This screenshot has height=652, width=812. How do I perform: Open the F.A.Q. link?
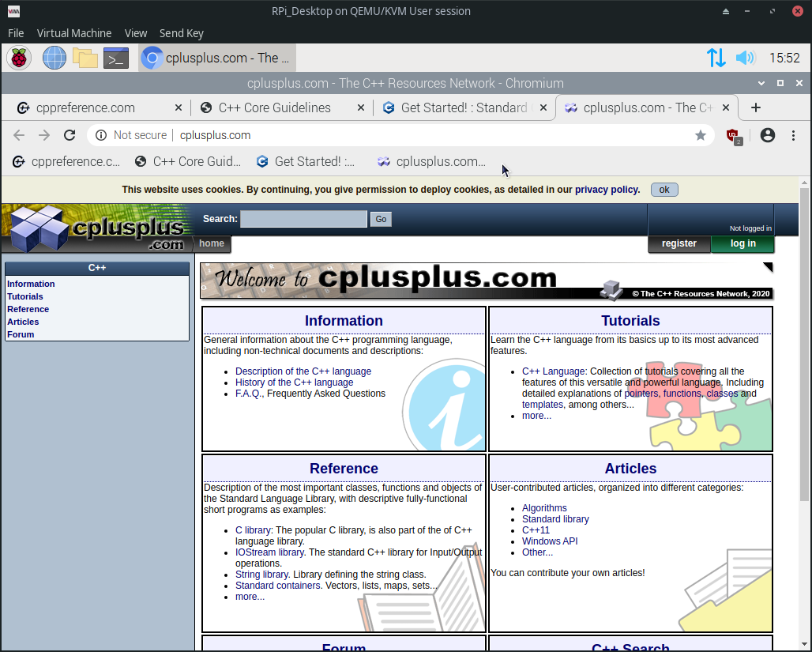click(x=249, y=394)
